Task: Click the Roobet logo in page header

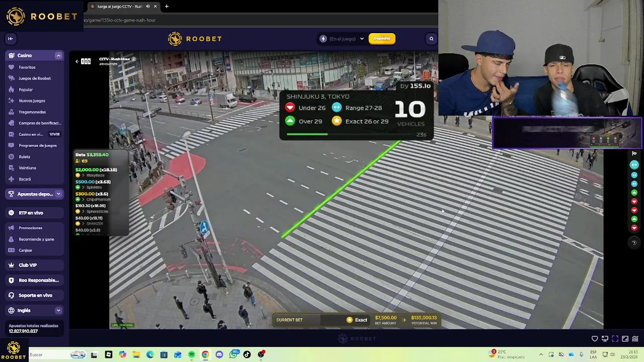Action: tap(195, 39)
